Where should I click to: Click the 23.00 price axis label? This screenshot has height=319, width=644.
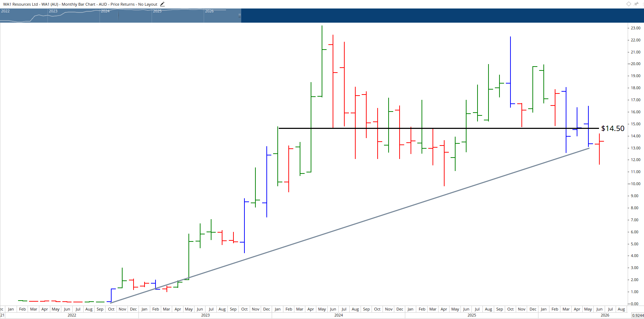(x=635, y=28)
